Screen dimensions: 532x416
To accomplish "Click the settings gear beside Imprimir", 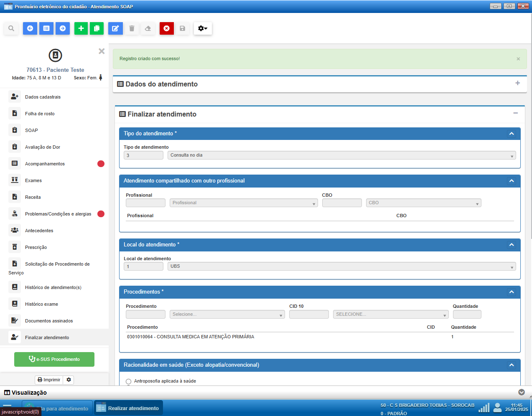I will (69, 380).
